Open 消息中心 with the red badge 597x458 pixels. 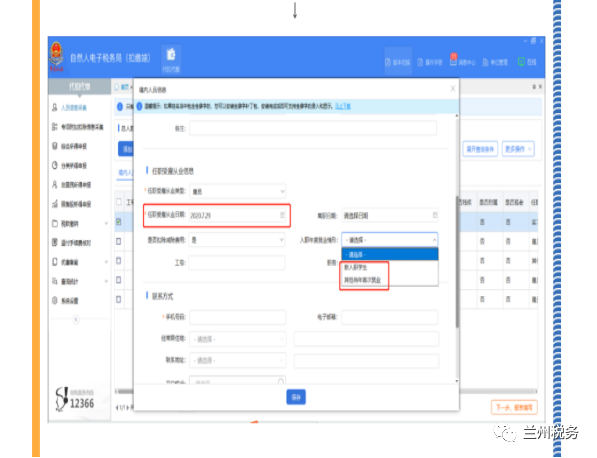click(x=462, y=61)
